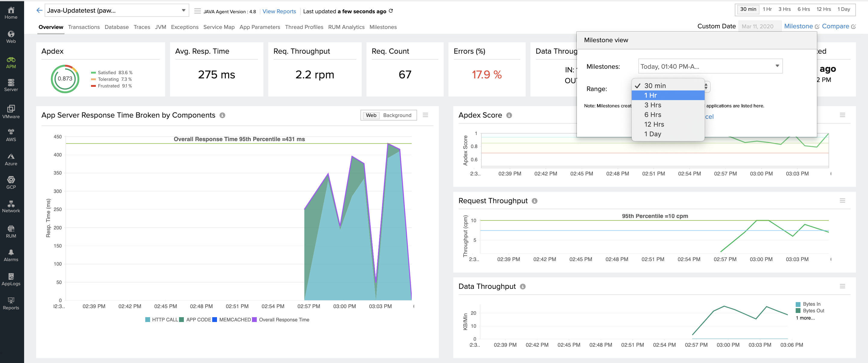Select the Web toggle on response chart
Screen dimensions: 868x363
click(x=371, y=115)
